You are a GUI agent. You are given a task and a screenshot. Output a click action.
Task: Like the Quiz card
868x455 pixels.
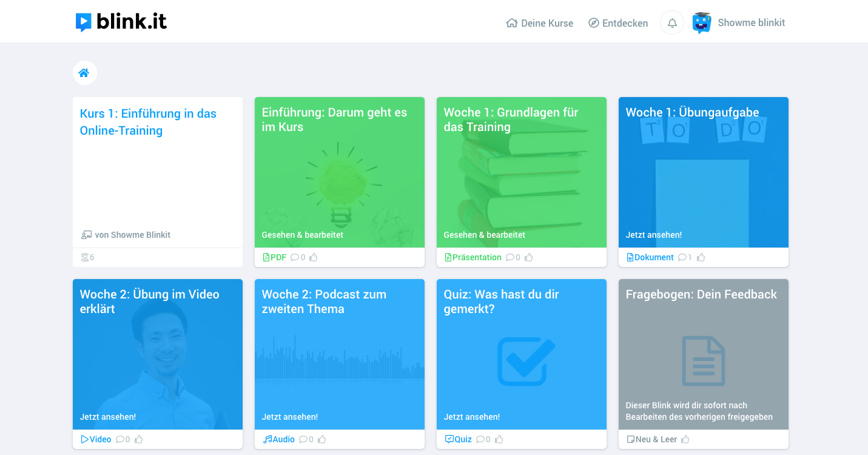pyautogui.click(x=499, y=439)
